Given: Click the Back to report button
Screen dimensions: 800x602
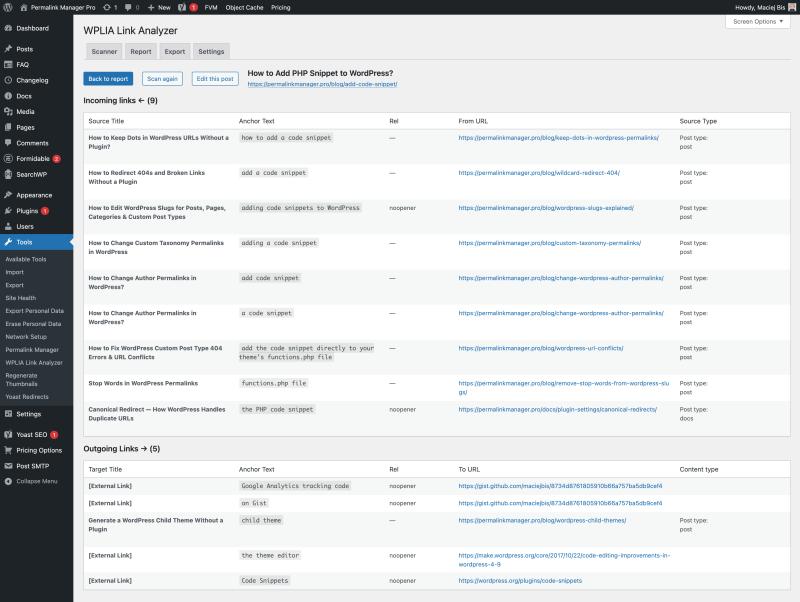Looking at the screenshot, I should (108, 79).
